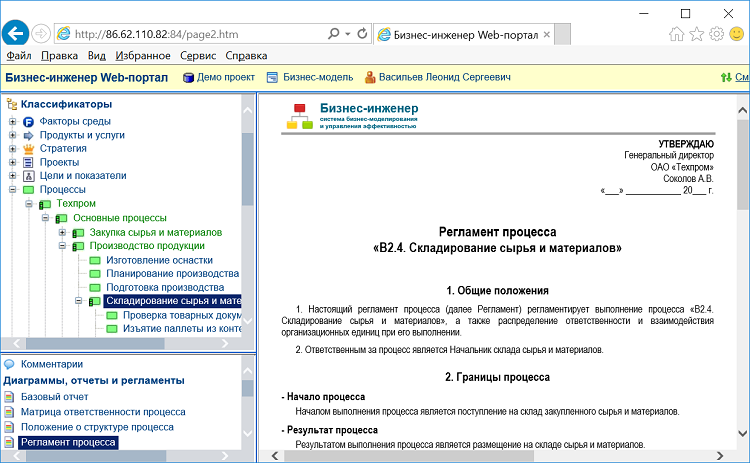The image size is (750, 463).
Task: Go back with the browser Back arrow
Action: click(15, 33)
